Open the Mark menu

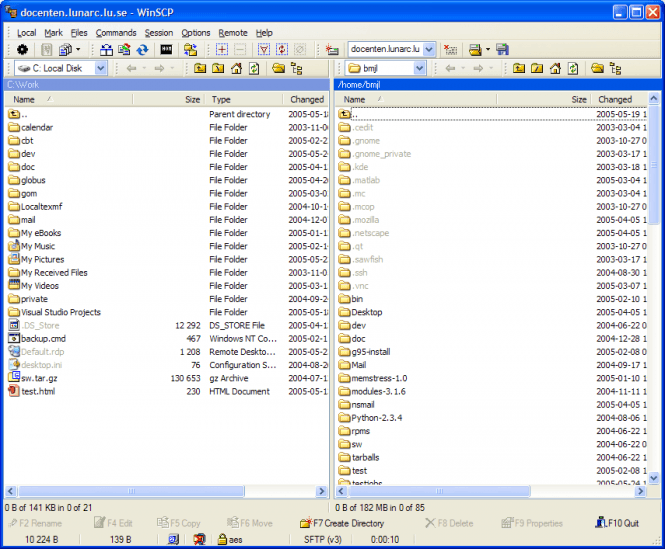(53, 33)
